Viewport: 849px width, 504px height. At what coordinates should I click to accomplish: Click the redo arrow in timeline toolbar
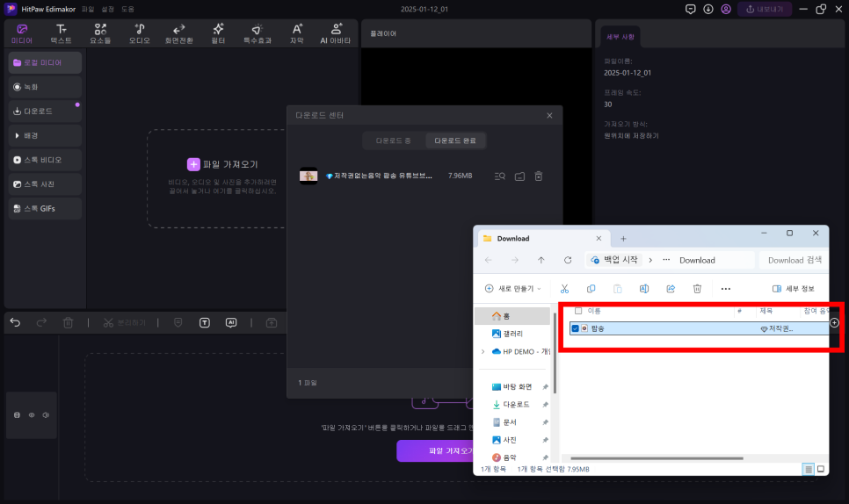(x=41, y=323)
